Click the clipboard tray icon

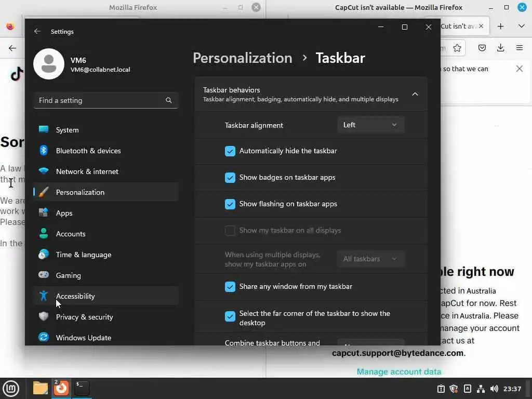(x=441, y=389)
